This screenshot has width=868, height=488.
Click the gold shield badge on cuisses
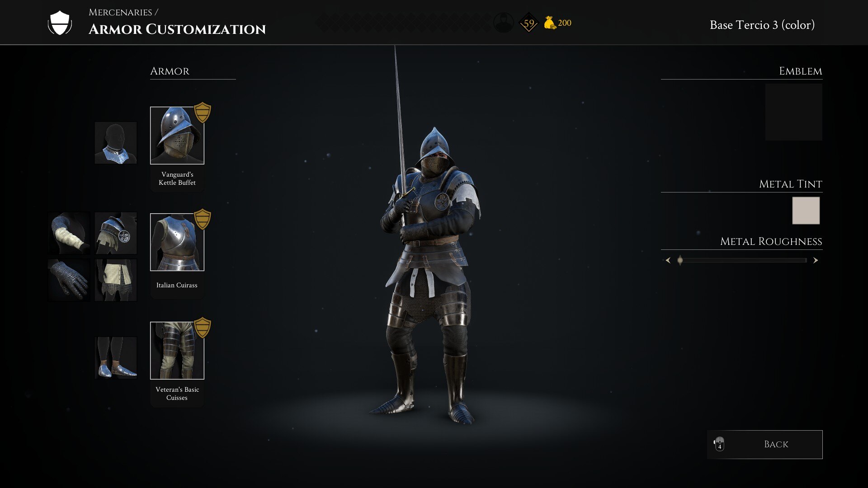click(203, 328)
